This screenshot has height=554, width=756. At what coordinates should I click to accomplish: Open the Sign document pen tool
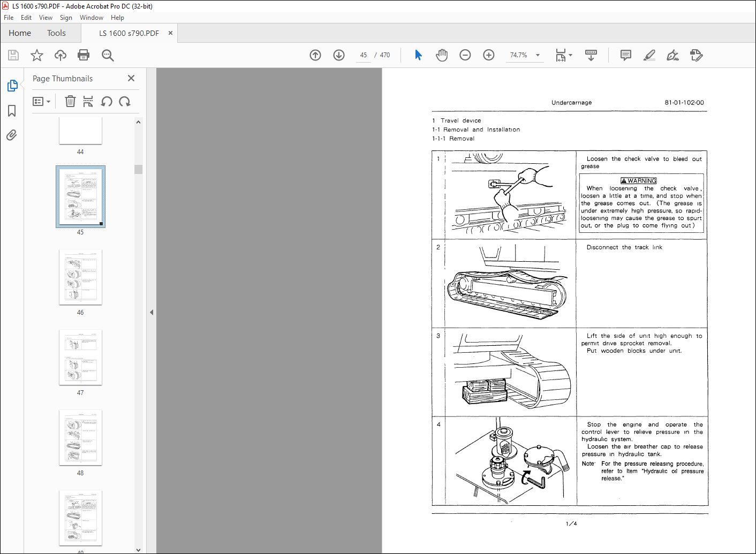click(x=672, y=55)
